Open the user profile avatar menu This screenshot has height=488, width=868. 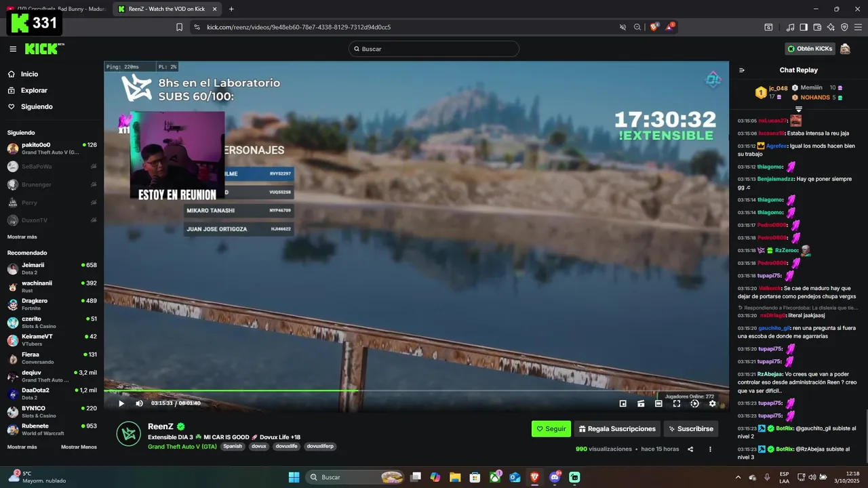coord(845,49)
